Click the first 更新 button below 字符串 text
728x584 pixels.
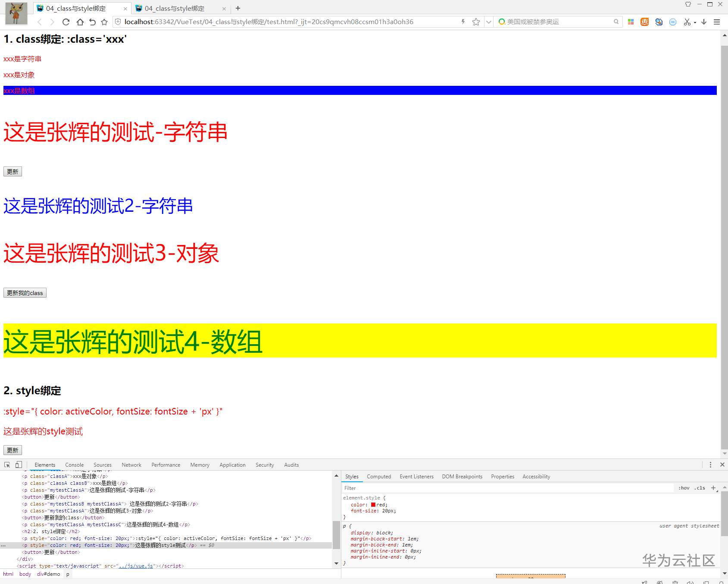12,172
